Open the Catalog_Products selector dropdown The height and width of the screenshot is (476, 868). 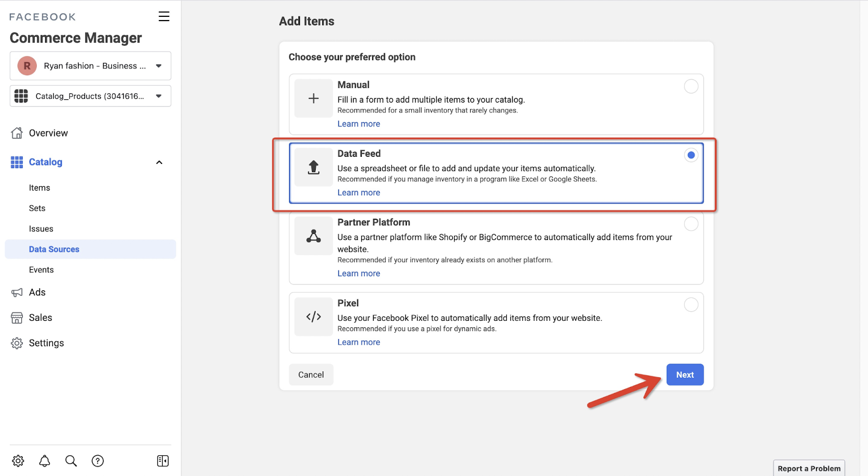(x=91, y=96)
